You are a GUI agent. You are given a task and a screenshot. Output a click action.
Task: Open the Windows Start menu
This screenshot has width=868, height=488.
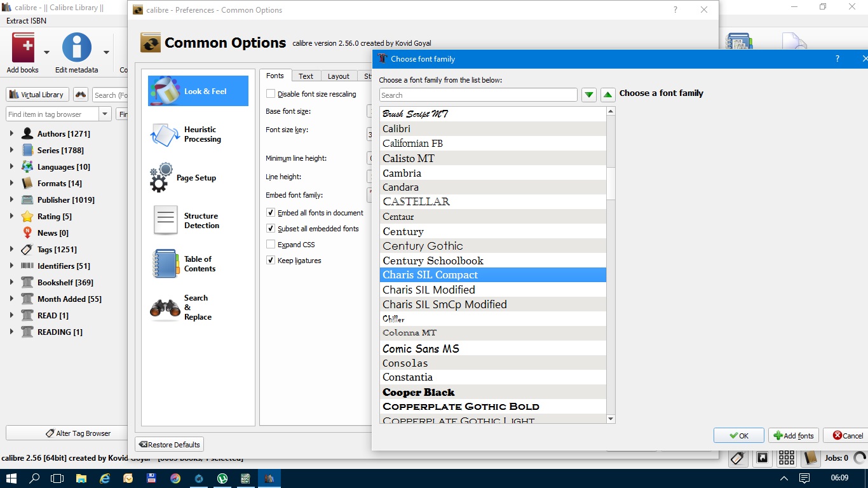(x=11, y=478)
